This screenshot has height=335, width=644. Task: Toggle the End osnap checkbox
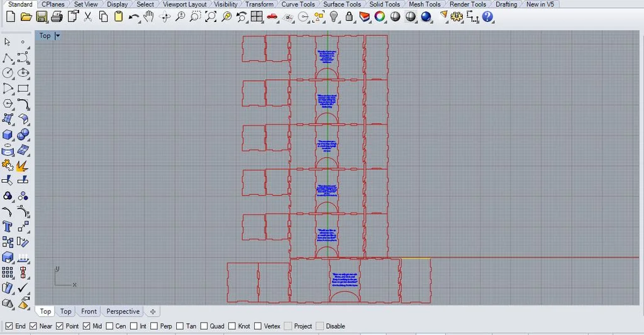[x=9, y=326]
